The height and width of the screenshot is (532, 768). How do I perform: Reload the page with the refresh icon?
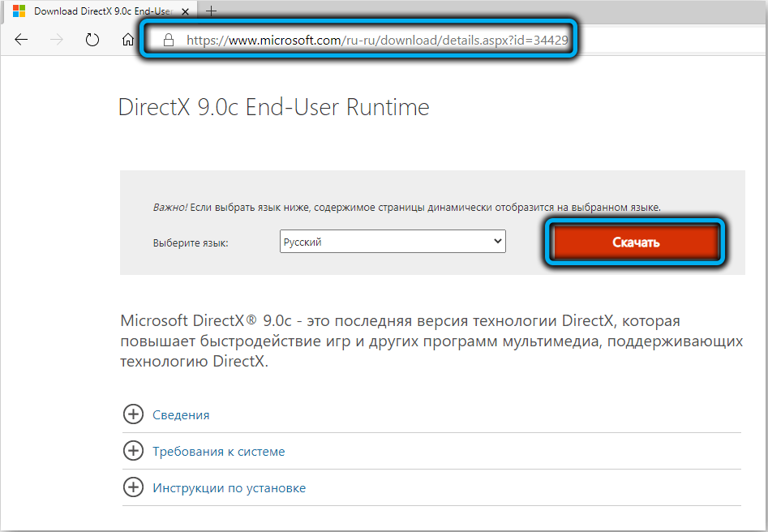[x=92, y=40]
